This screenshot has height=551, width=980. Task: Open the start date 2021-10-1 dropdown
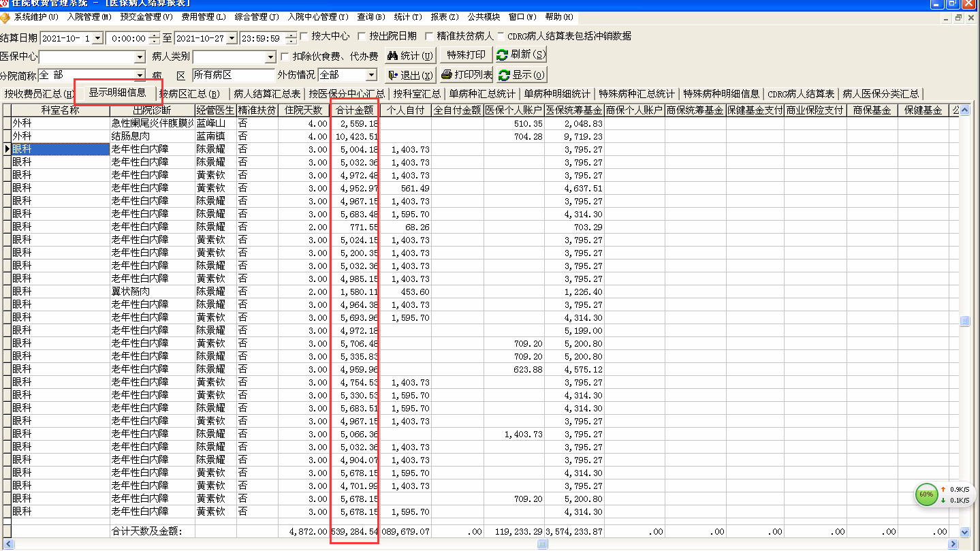(x=97, y=38)
